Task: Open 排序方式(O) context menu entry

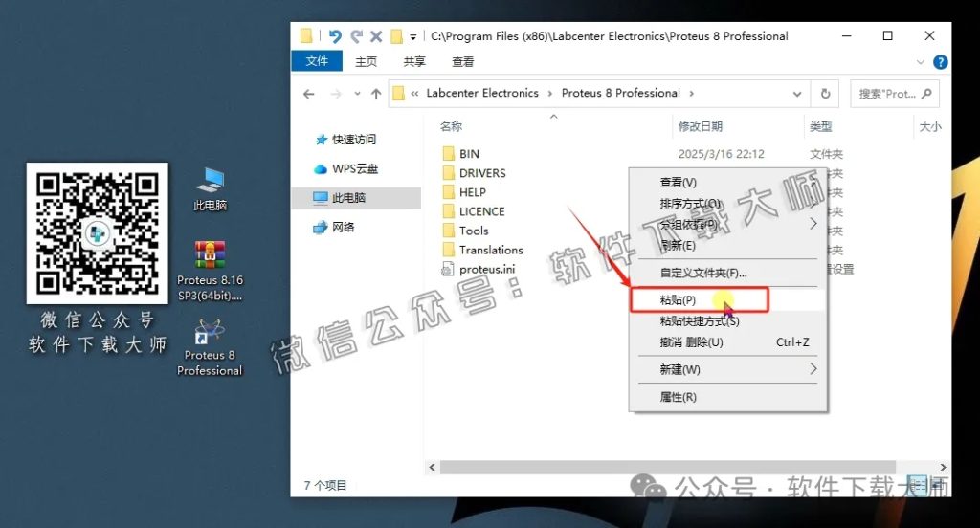Action: point(727,204)
